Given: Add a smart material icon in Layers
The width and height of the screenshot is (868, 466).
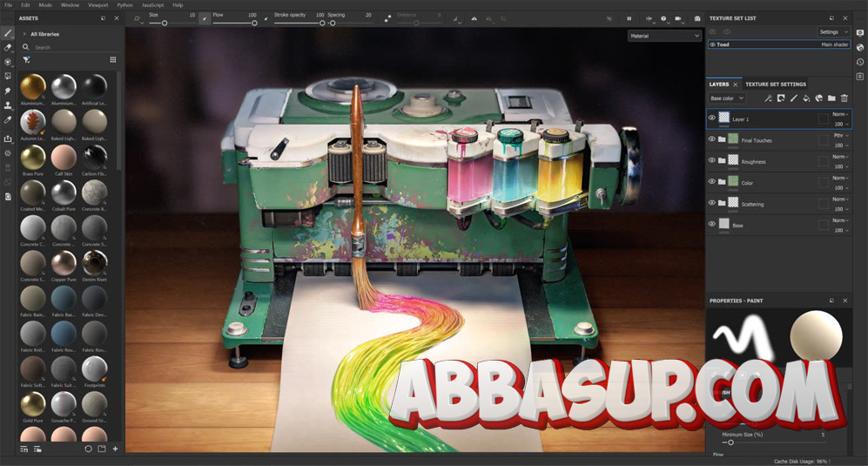Looking at the screenshot, I should click(x=818, y=98).
